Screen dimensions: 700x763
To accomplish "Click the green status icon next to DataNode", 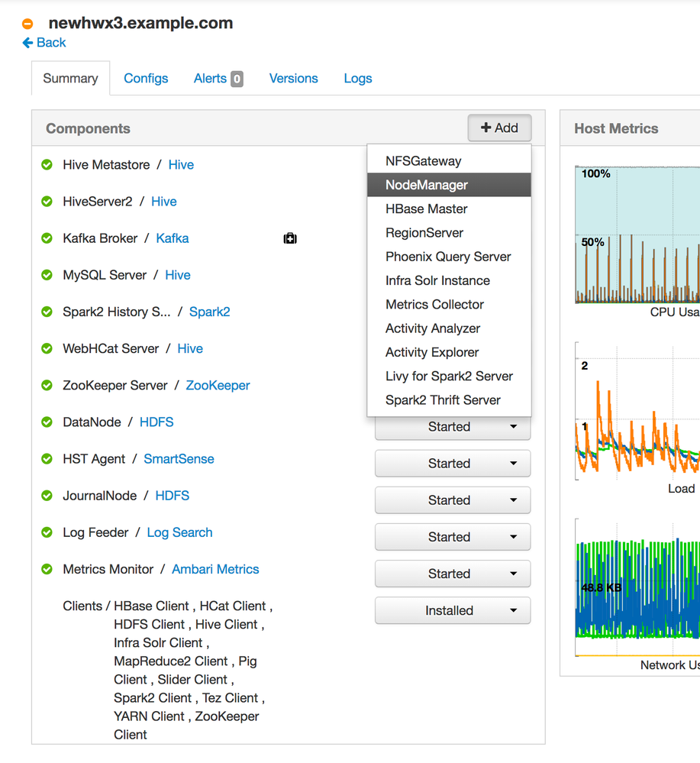I will click(47, 422).
